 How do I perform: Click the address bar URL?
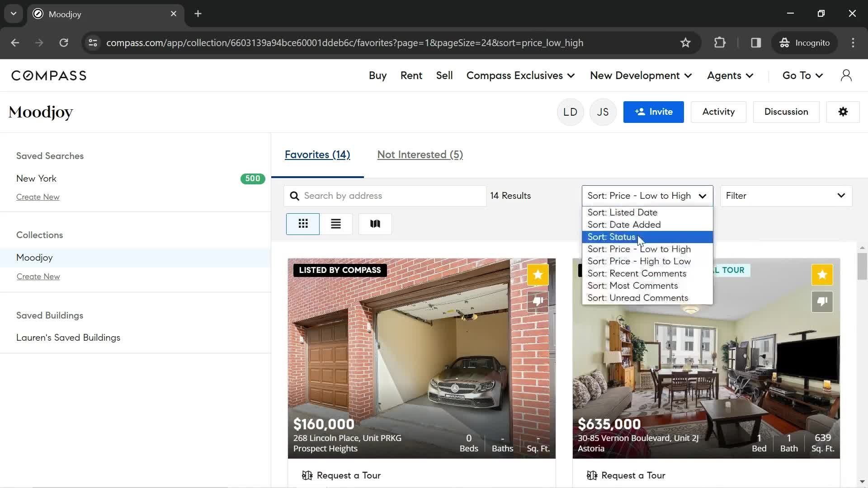coord(344,42)
